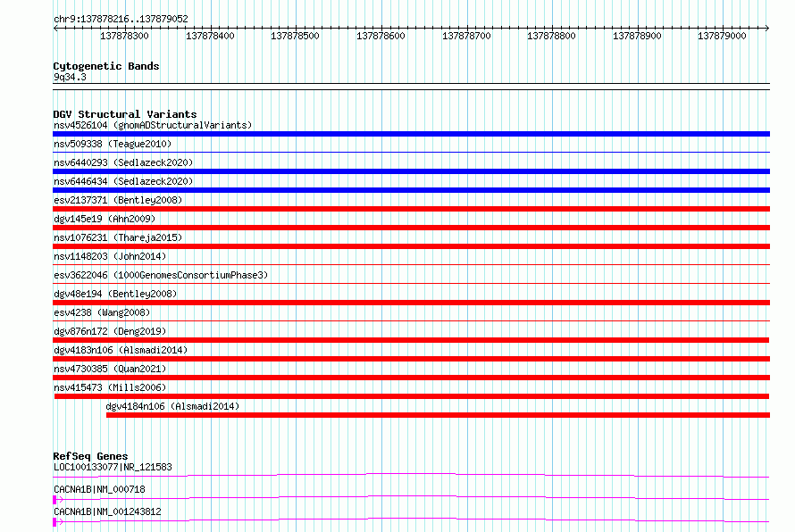The height and width of the screenshot is (532, 795).
Task: Click the blue bar under nsv4526104
Action: click(x=411, y=134)
